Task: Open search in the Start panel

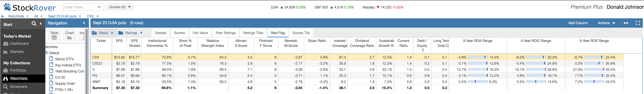Action: 34,24
